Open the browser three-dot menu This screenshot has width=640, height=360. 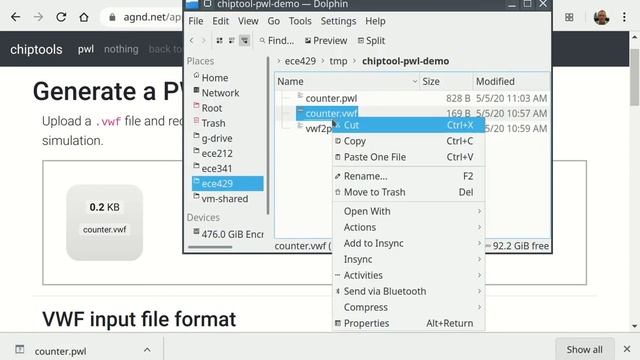coord(624,17)
